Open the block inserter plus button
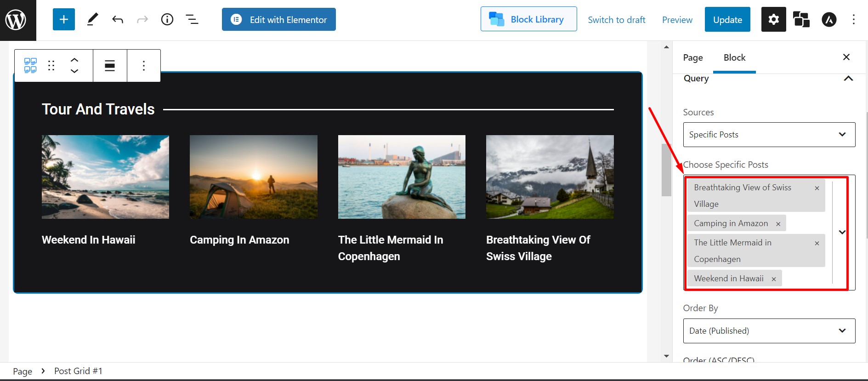Screen dimensions: 868x381 click(x=64, y=19)
